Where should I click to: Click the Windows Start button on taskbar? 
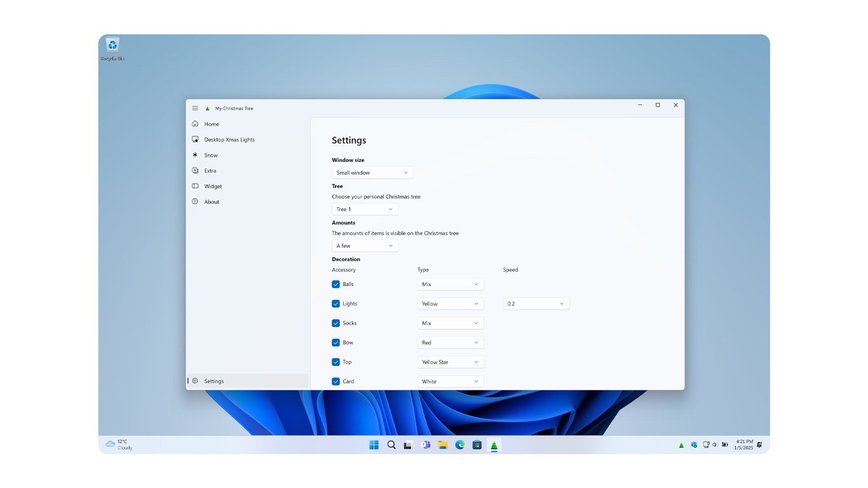pos(374,445)
